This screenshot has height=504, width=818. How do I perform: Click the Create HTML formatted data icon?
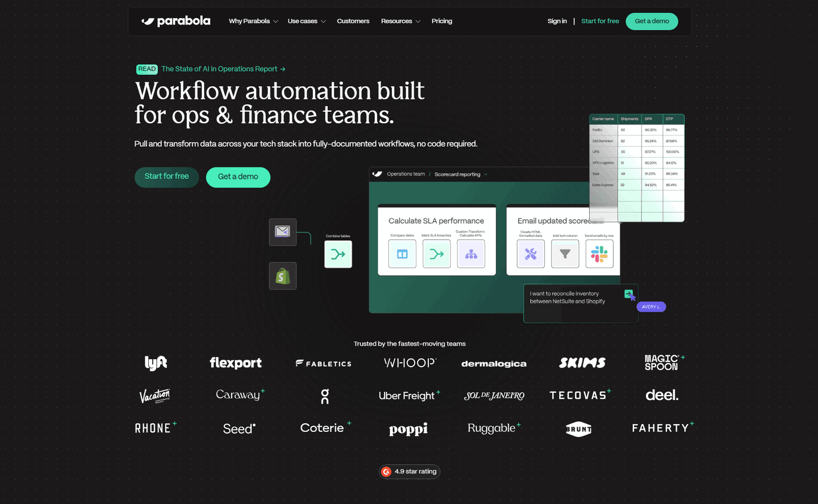coord(531,254)
